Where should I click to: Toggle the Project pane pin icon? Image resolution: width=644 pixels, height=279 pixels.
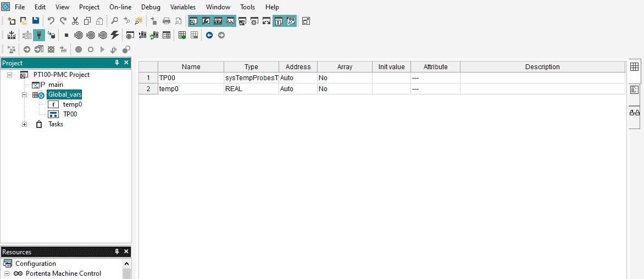pyautogui.click(x=116, y=63)
